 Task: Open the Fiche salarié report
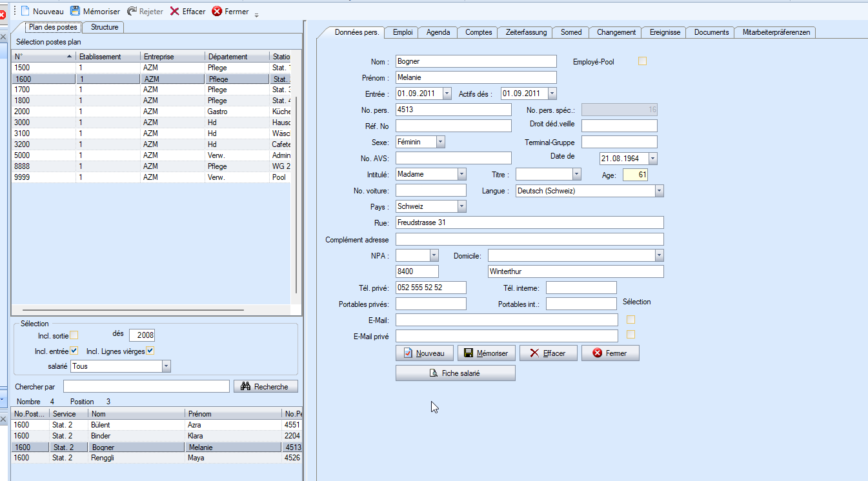click(455, 373)
